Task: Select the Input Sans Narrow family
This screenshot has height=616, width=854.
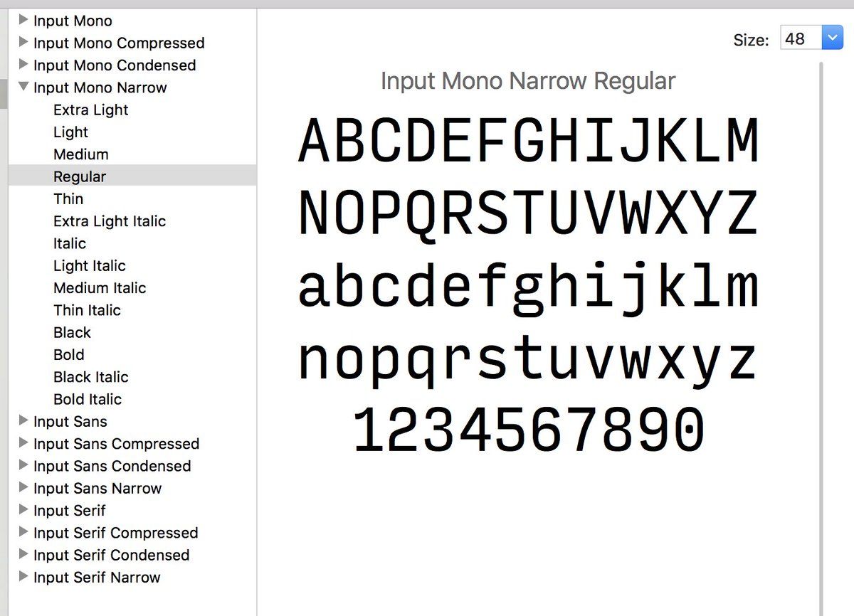Action: (x=97, y=489)
